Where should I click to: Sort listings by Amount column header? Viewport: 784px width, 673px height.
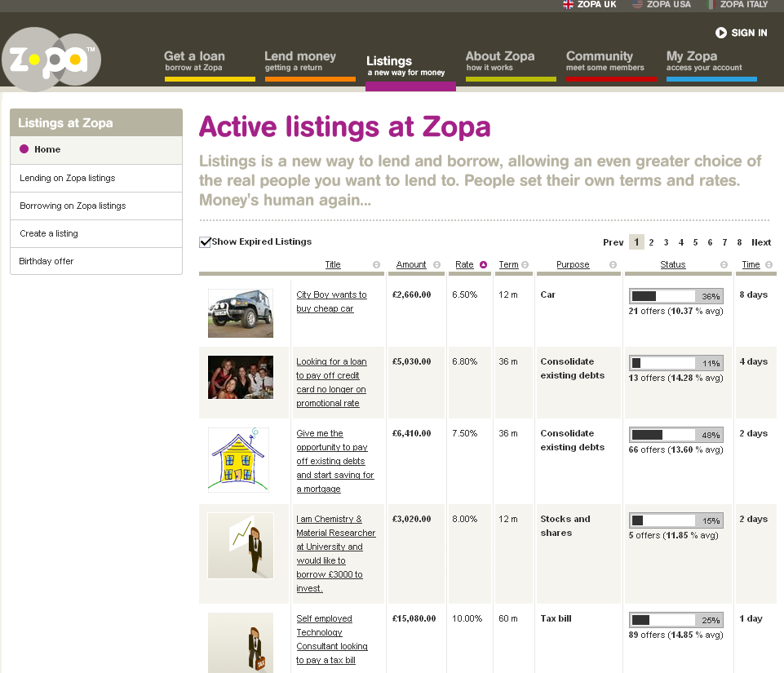[411, 264]
